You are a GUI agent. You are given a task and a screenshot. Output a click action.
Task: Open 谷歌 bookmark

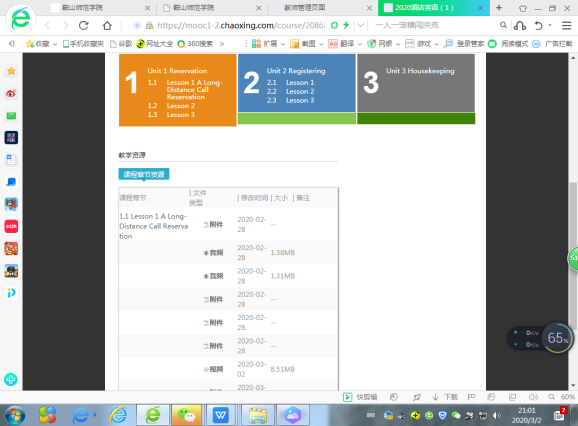[121, 43]
